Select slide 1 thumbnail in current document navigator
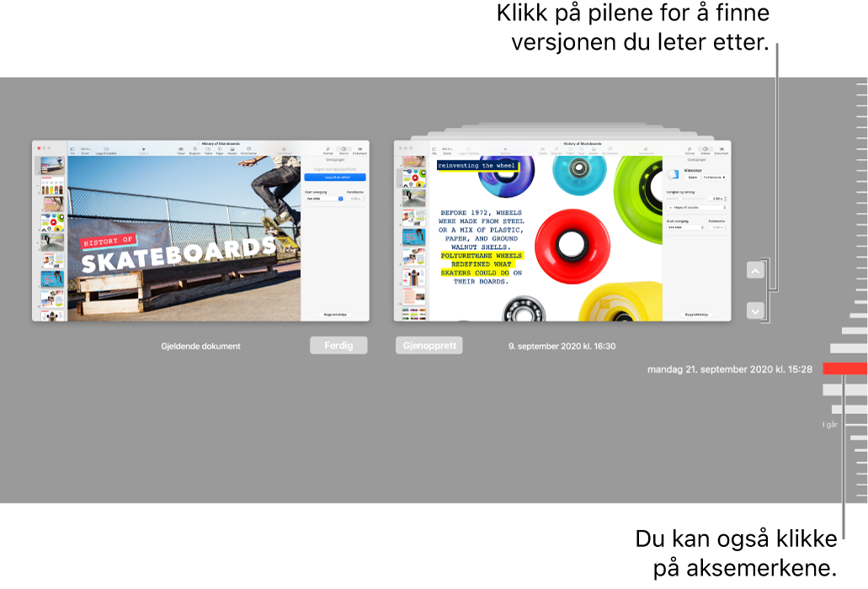This screenshot has height=589, width=868. (x=52, y=166)
